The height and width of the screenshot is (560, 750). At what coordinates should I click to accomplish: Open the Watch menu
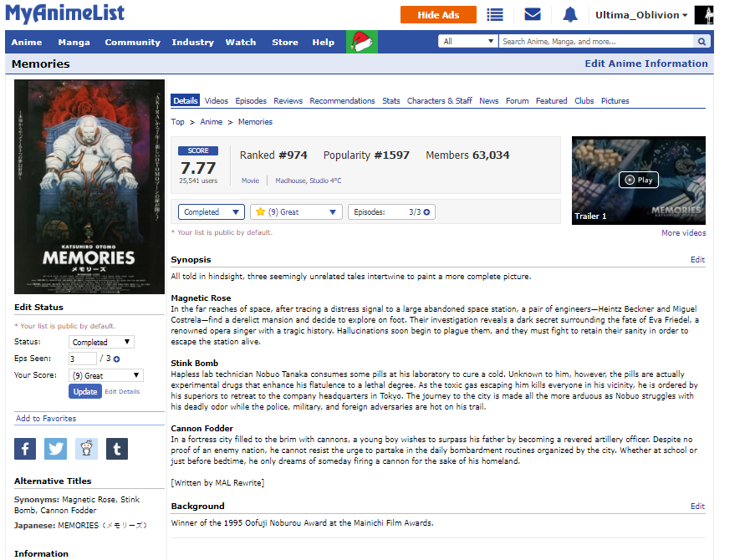click(x=241, y=42)
